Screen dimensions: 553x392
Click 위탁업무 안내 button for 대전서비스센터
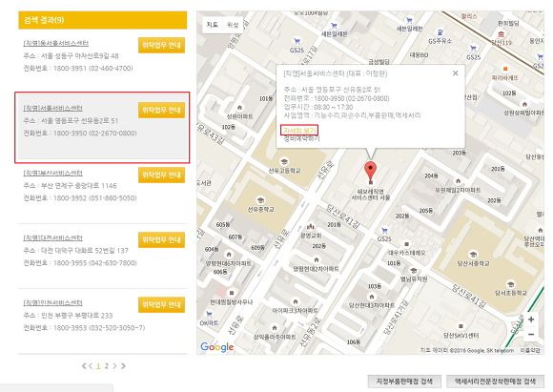pyautogui.click(x=161, y=240)
